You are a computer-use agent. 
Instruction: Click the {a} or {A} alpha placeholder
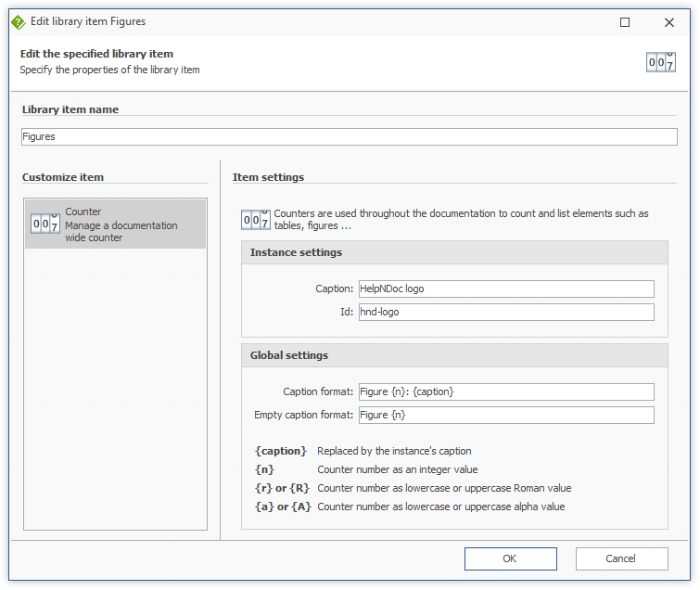282,507
